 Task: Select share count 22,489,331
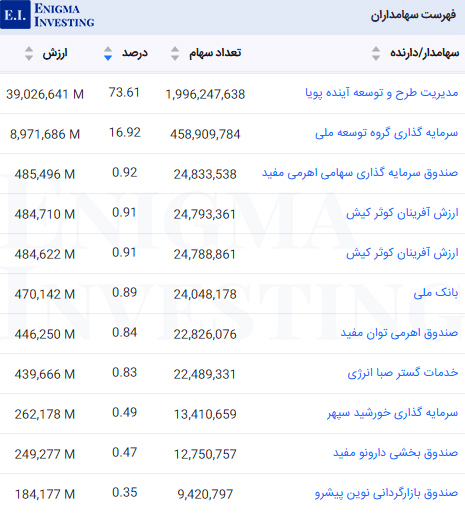(205, 374)
